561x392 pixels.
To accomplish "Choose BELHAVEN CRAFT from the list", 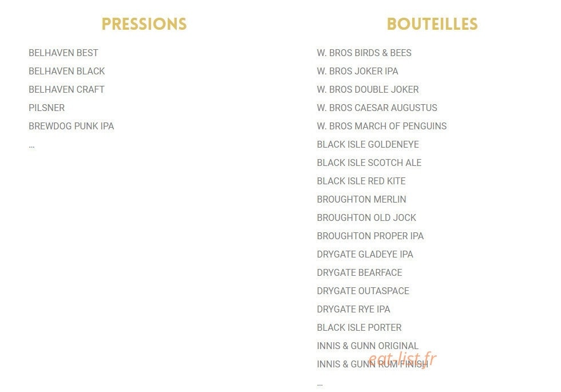I will coord(66,89).
